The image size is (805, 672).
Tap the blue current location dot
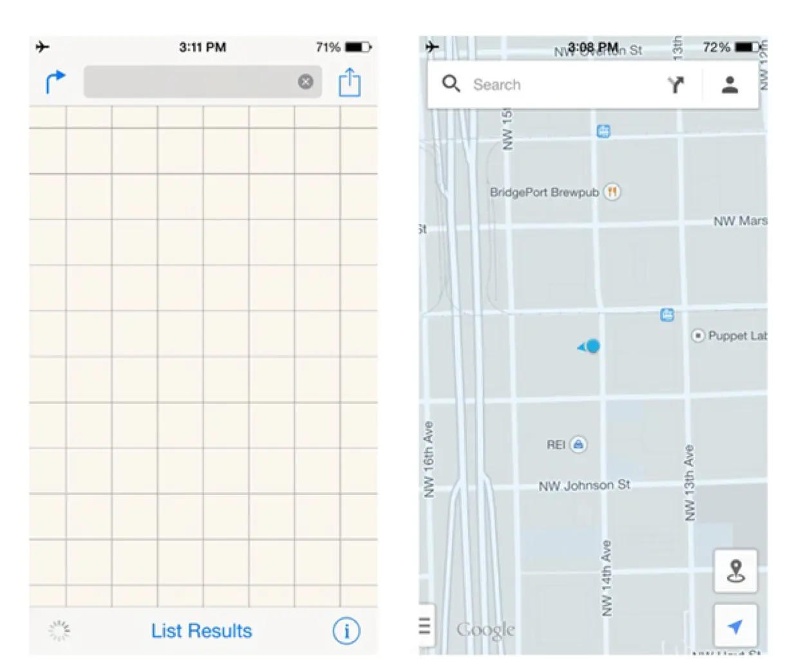coord(593,346)
